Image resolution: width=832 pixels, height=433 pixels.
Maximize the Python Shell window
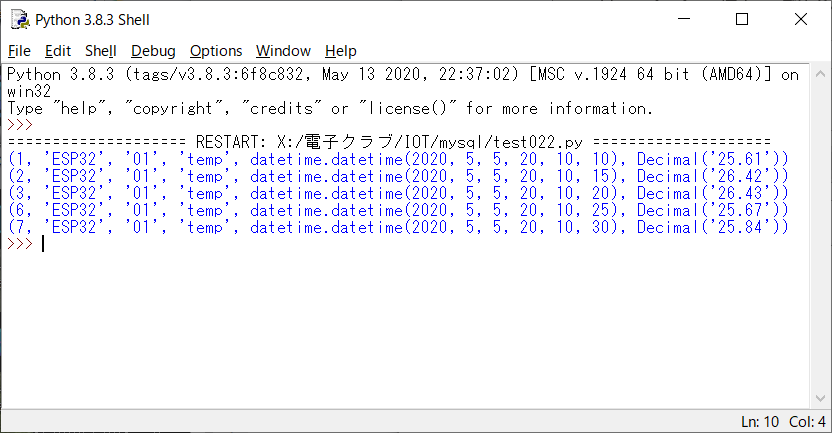pos(742,19)
